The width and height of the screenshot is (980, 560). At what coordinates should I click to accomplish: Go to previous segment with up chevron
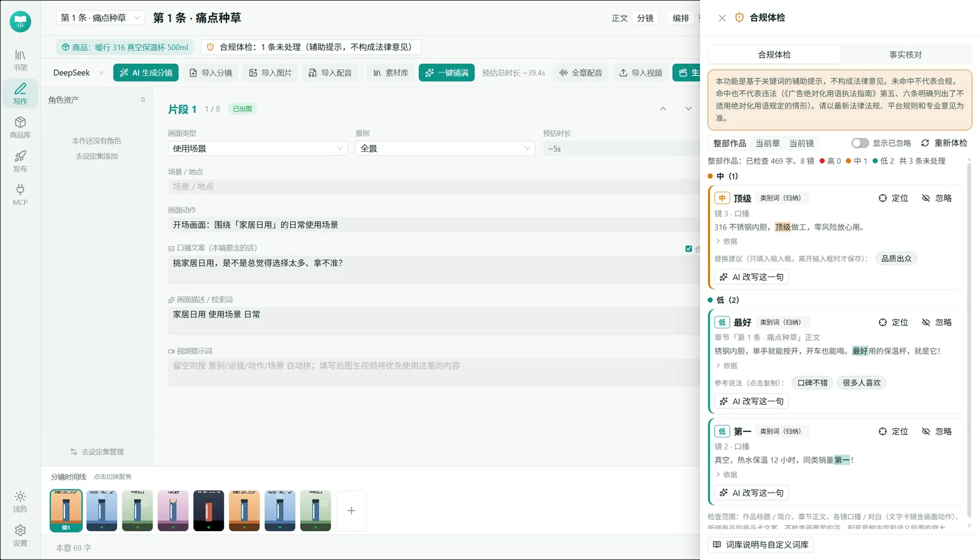click(663, 108)
